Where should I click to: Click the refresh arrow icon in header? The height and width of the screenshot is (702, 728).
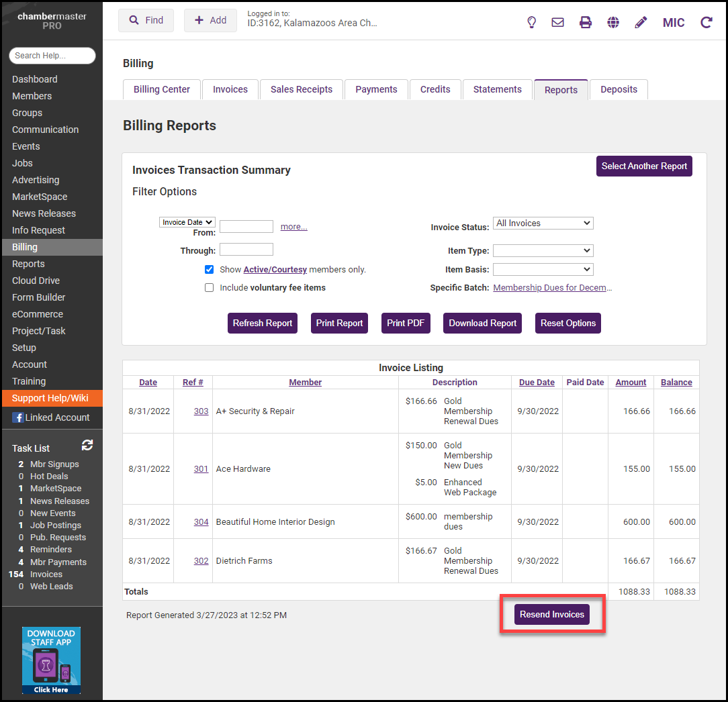tap(707, 22)
